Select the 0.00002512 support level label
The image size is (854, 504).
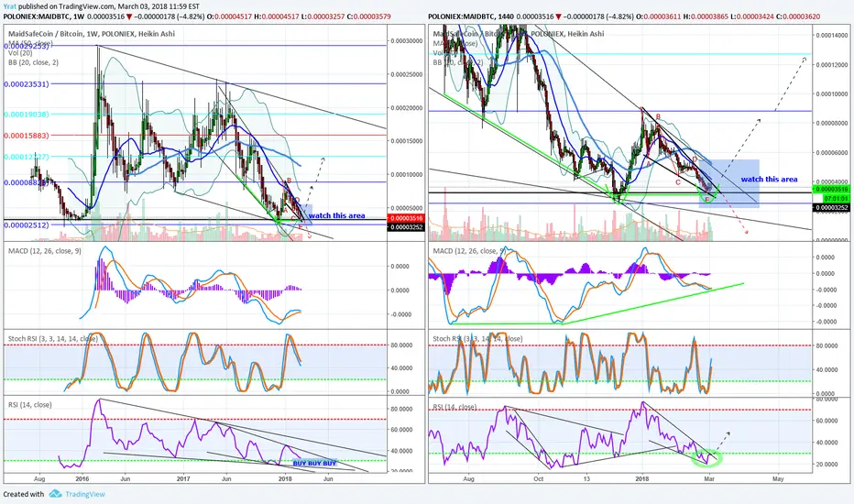[27, 225]
